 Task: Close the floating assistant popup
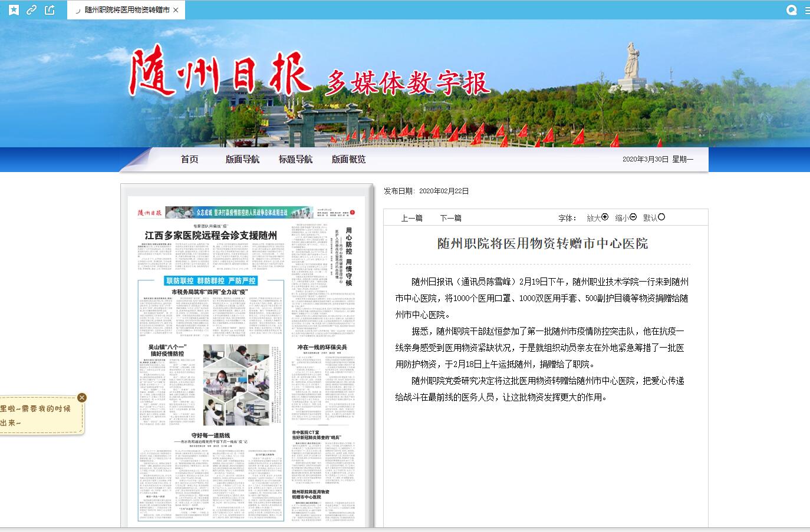82,398
